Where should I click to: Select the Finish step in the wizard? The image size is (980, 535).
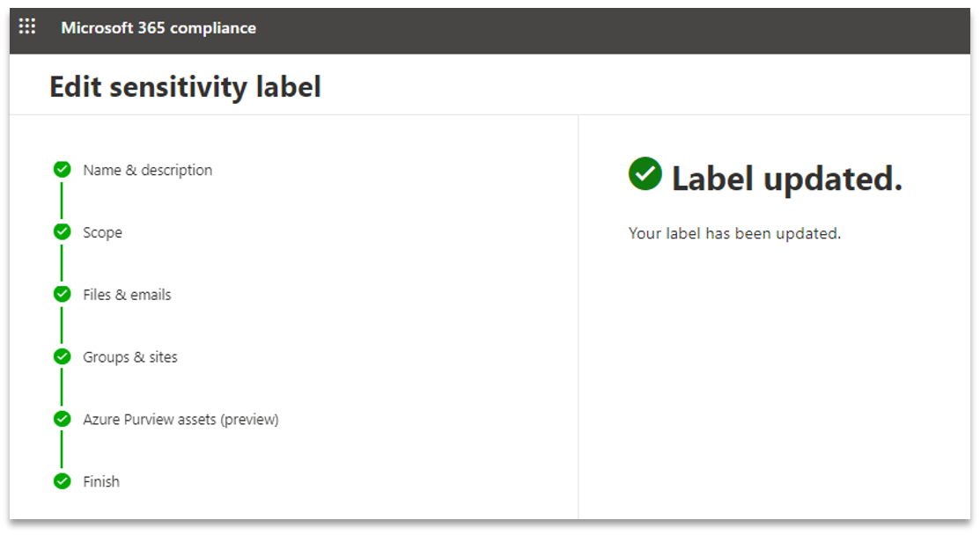click(101, 481)
